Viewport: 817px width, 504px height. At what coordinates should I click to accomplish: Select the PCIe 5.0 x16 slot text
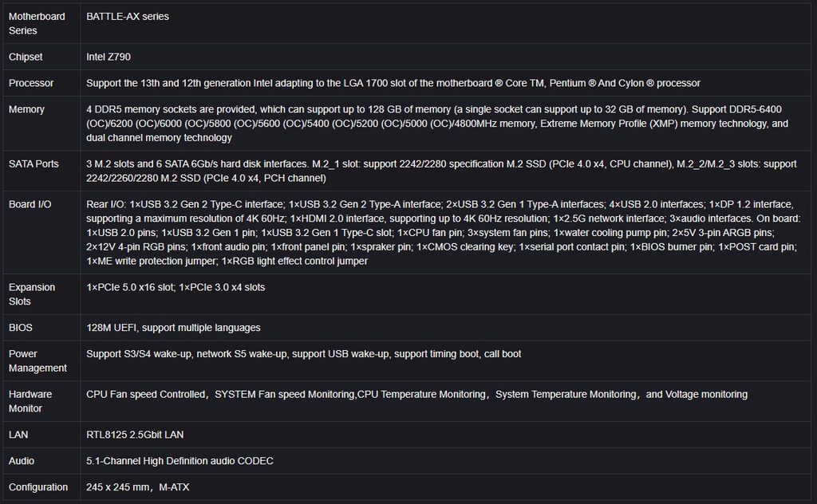(x=129, y=287)
